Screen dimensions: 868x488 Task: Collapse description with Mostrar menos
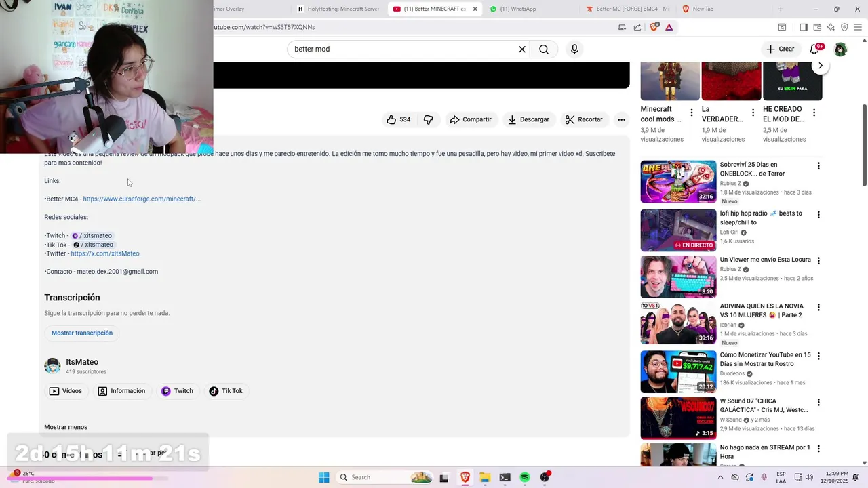66,427
